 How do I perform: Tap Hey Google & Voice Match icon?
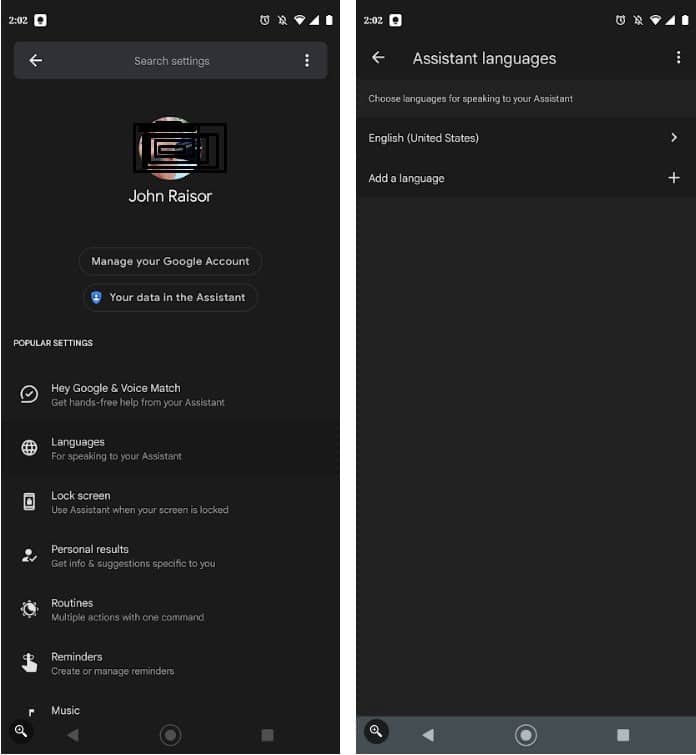(x=29, y=394)
